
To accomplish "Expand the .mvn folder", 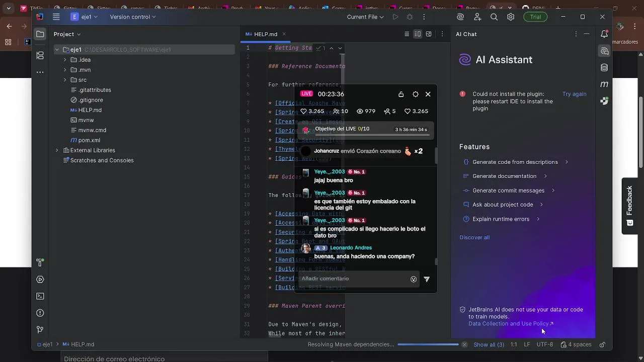I will pyautogui.click(x=65, y=70).
